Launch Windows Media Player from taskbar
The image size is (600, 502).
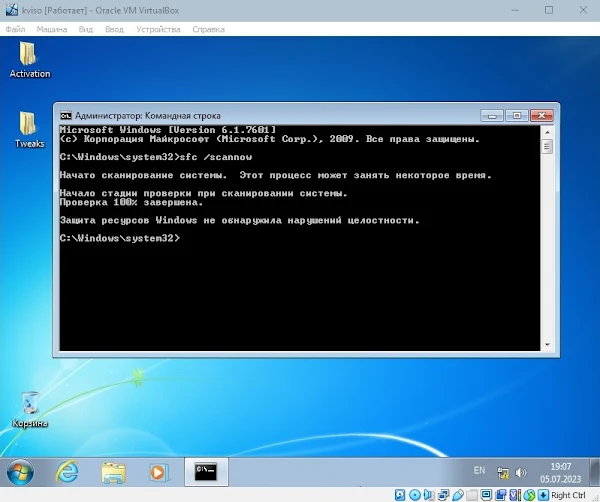158,472
